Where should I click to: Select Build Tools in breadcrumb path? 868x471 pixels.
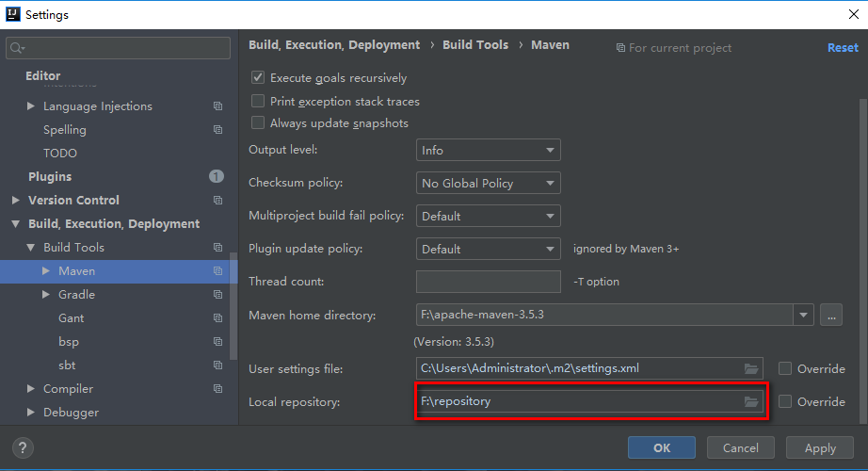(x=475, y=45)
